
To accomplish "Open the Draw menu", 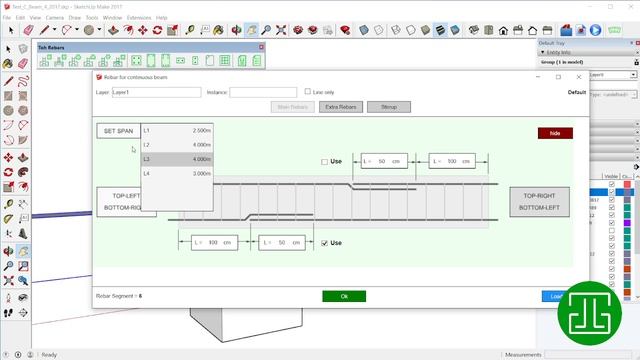I will coord(75,18).
